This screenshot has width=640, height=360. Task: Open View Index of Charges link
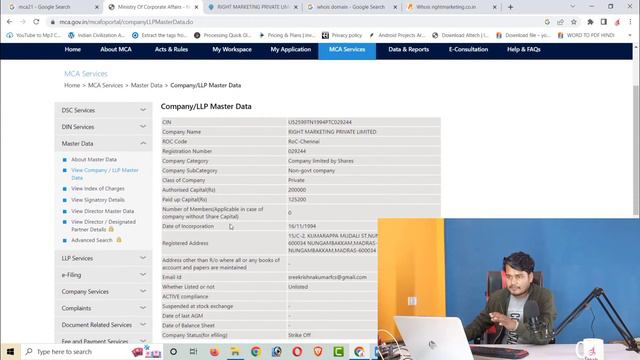pos(98,189)
